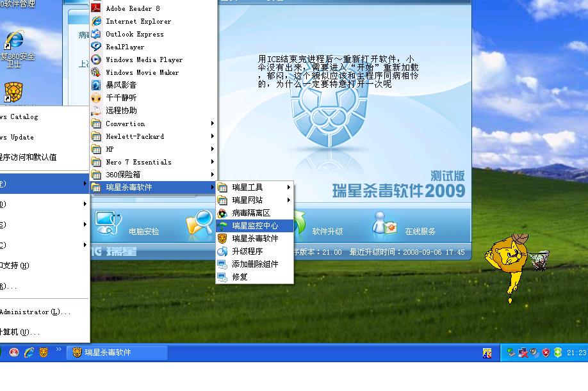Launch 暴风影音 player

point(153,85)
